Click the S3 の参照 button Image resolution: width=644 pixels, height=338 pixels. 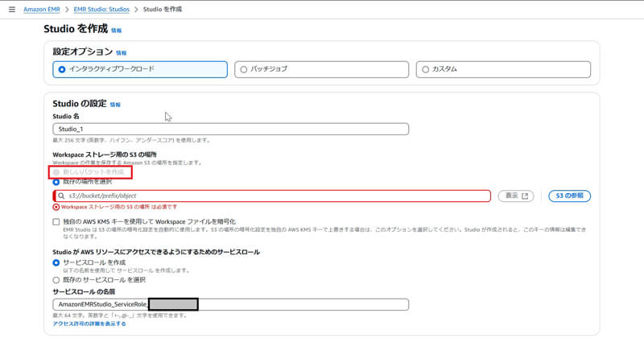569,196
